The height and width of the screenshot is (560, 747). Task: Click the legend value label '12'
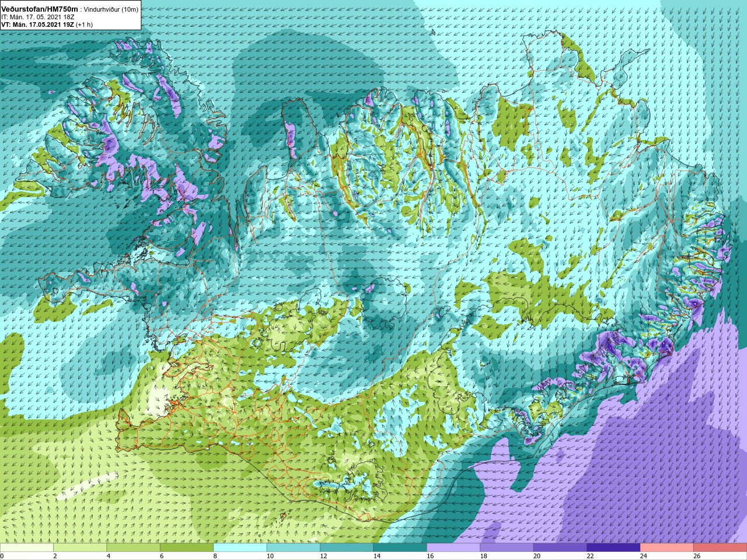coord(323,556)
